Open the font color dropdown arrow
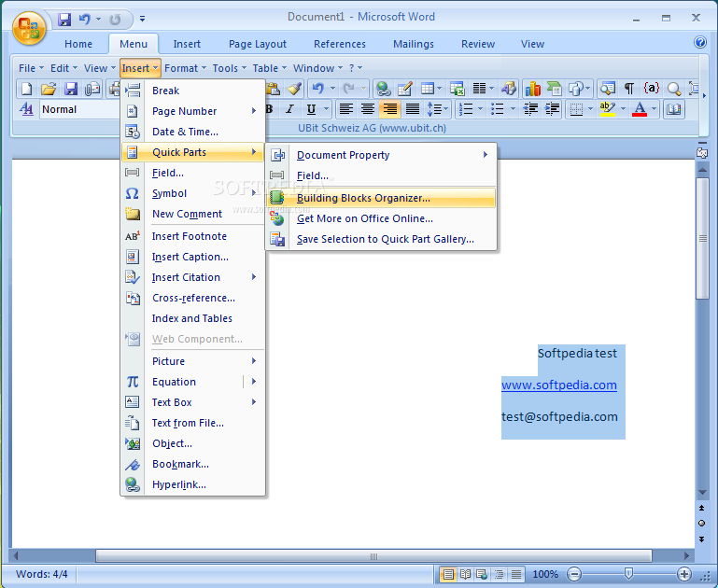Image resolution: width=718 pixels, height=588 pixels. coord(654,109)
